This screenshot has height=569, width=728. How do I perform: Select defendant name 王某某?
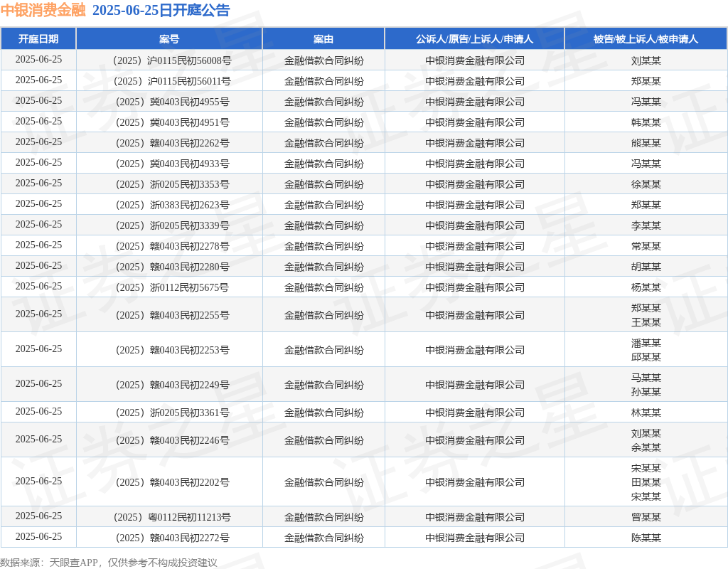click(x=646, y=322)
